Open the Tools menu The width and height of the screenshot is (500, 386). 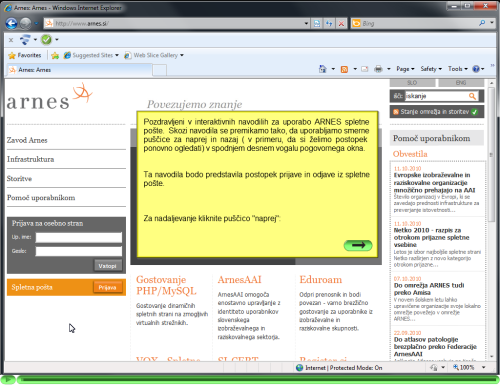(458, 69)
